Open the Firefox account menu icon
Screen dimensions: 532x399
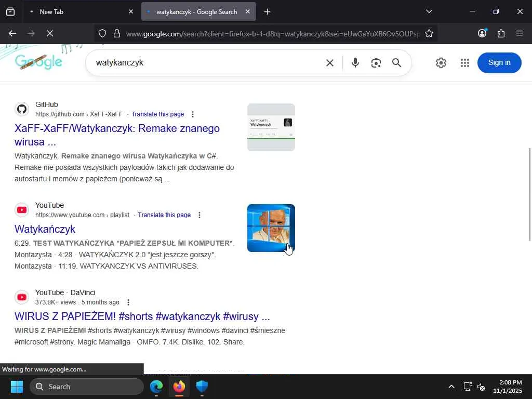coord(482,33)
